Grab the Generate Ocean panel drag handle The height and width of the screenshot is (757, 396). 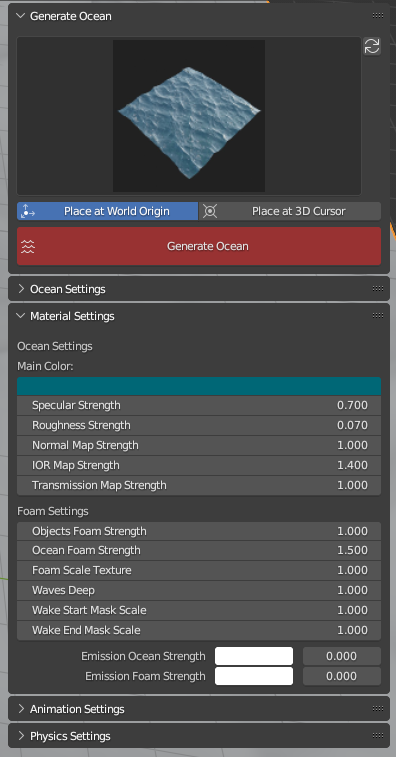pos(378,16)
